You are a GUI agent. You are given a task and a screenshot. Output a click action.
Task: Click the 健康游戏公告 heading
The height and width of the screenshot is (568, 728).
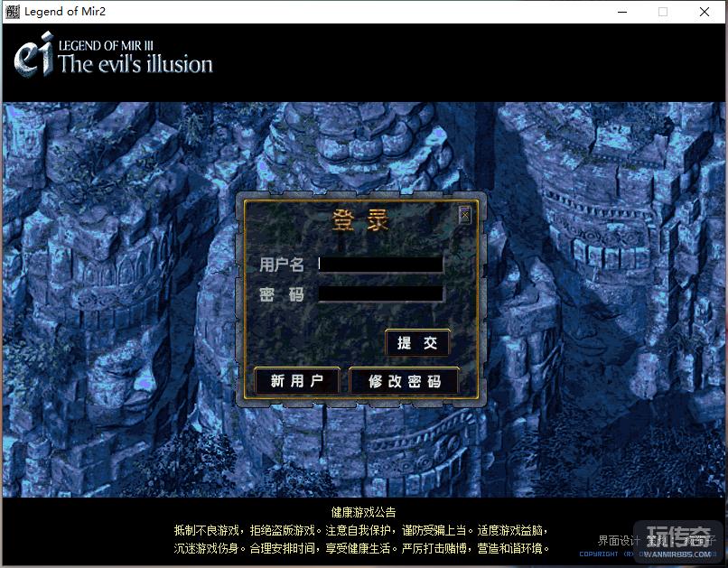point(363,512)
